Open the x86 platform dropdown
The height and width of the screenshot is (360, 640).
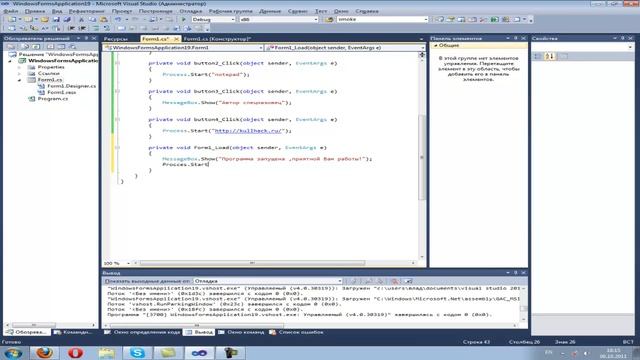(x=316, y=19)
